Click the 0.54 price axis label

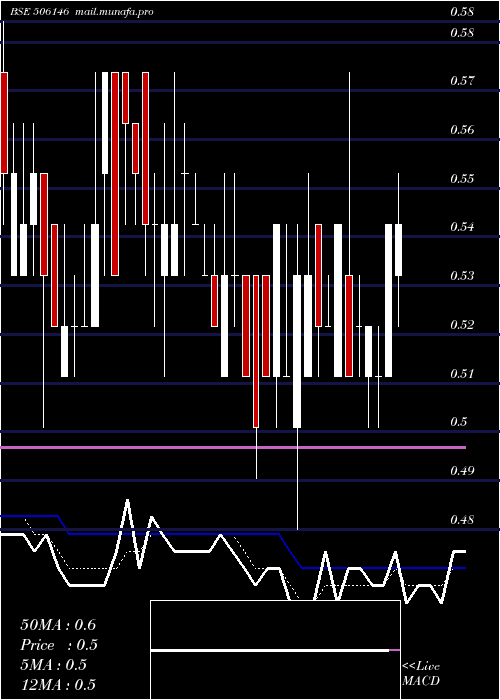point(462,227)
